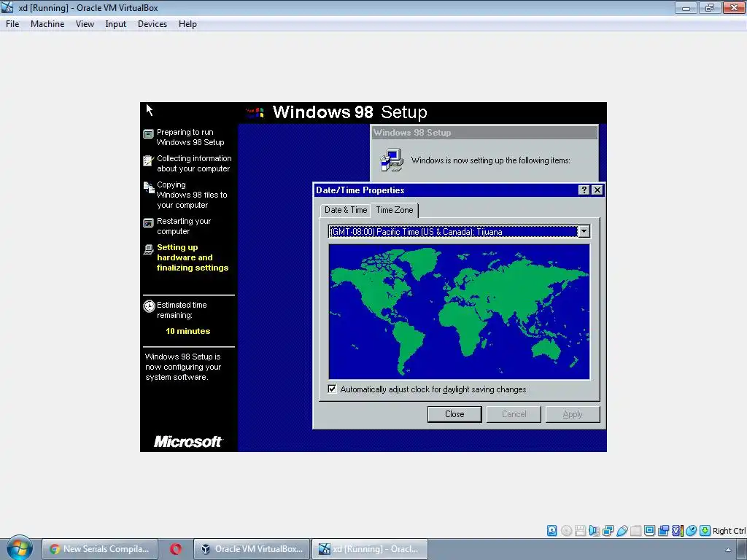Click the shared folders status icon
The image size is (747, 560).
coord(635,531)
